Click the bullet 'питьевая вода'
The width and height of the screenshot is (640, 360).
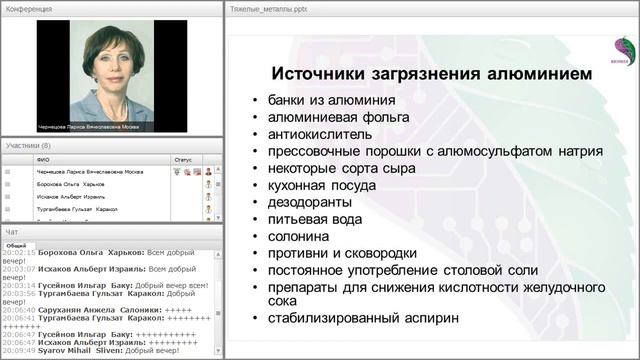pos(315,219)
